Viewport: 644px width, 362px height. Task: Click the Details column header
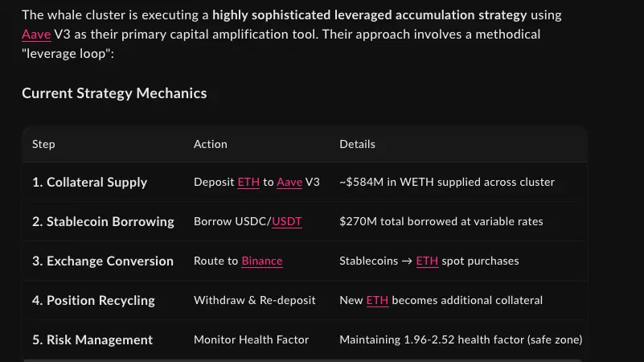pyautogui.click(x=357, y=144)
